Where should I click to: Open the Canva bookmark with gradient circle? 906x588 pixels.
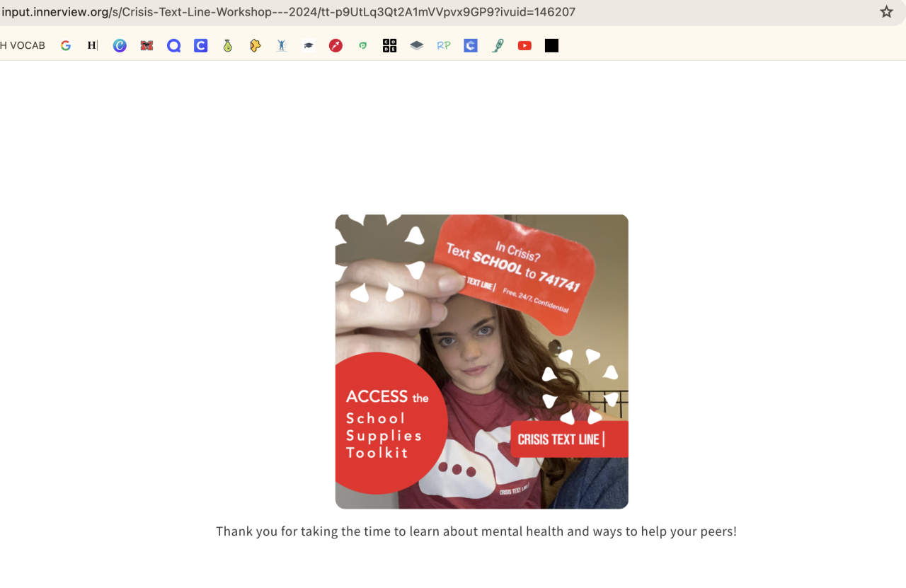[x=120, y=45]
